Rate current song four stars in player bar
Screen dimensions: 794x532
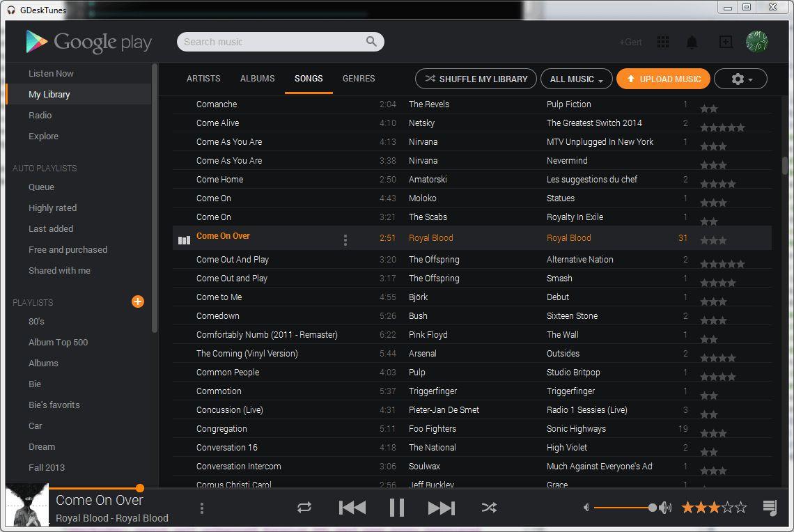tap(728, 507)
